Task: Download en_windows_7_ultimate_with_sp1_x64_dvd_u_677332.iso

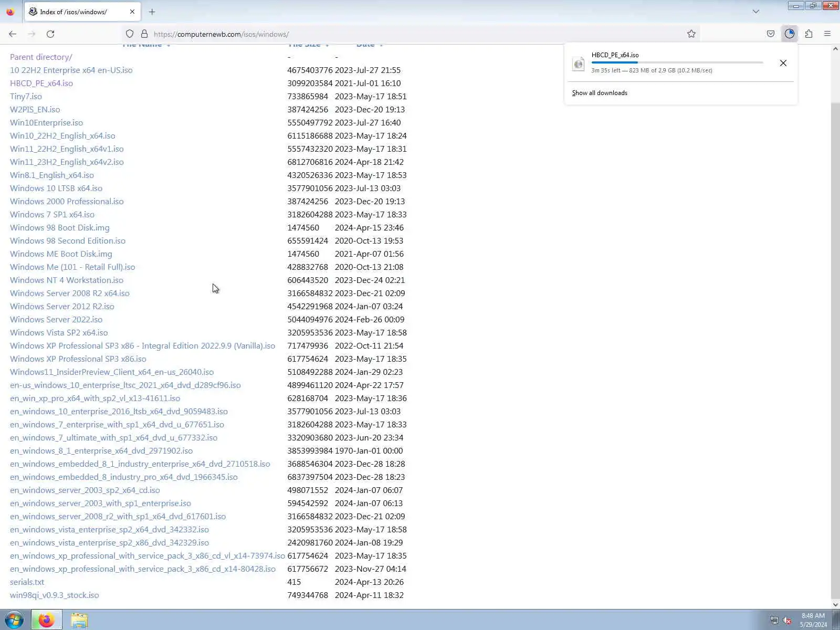Action: click(113, 437)
